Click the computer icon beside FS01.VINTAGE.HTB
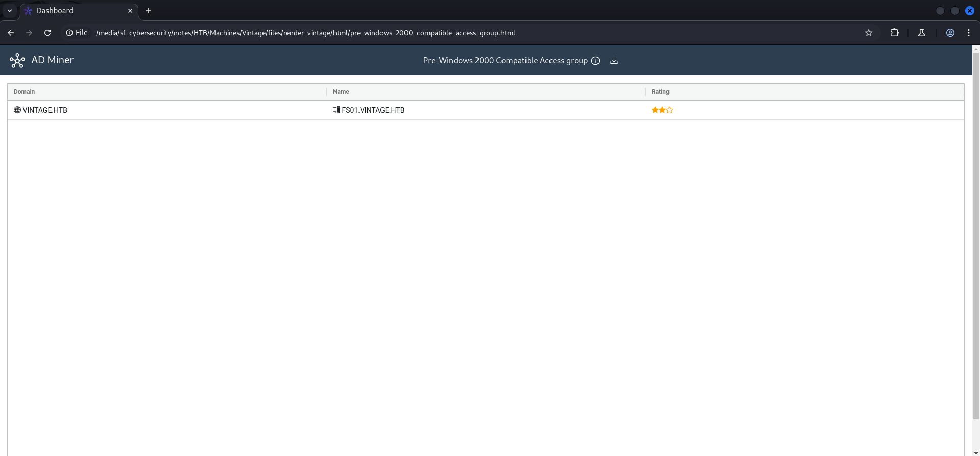The height and width of the screenshot is (456, 980). 337,110
